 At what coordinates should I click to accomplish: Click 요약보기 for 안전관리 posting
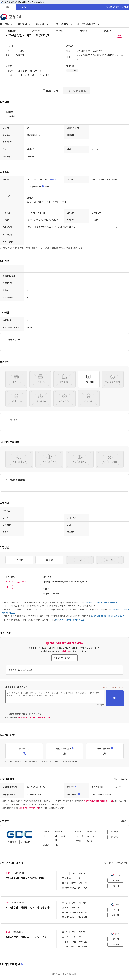(115, 910)
